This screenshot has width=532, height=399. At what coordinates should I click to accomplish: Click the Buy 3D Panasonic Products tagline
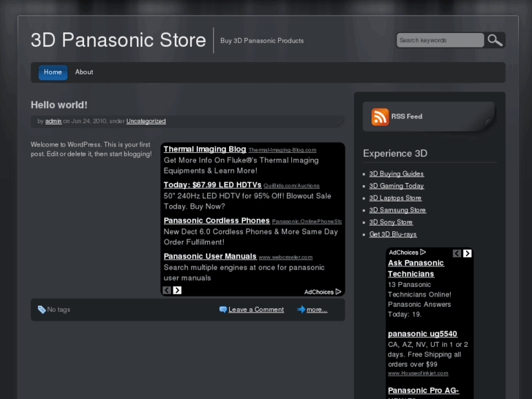(x=262, y=41)
